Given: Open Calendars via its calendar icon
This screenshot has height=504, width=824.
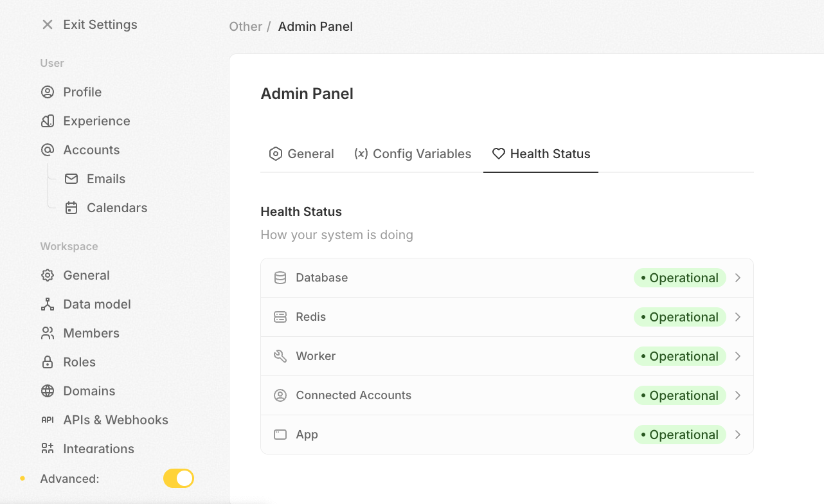Looking at the screenshot, I should (71, 208).
